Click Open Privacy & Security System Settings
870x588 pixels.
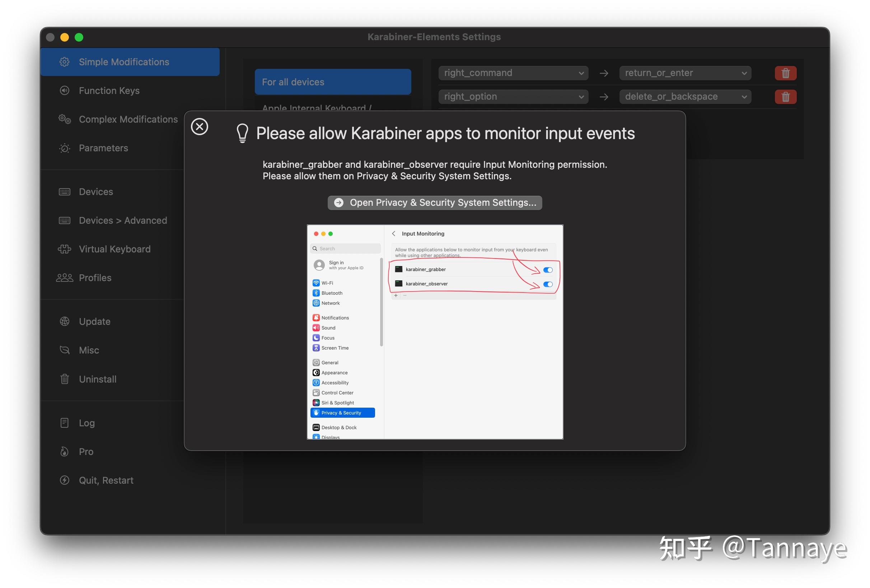click(x=435, y=202)
